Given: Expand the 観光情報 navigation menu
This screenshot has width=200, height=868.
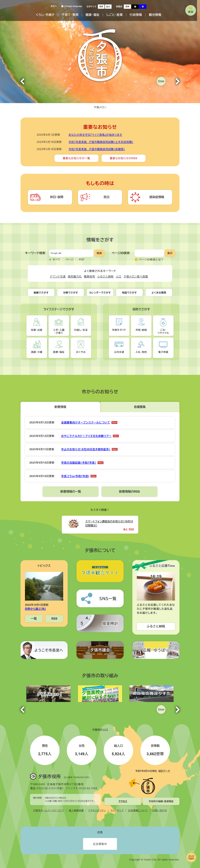Looking at the screenshot, I should 155,15.
